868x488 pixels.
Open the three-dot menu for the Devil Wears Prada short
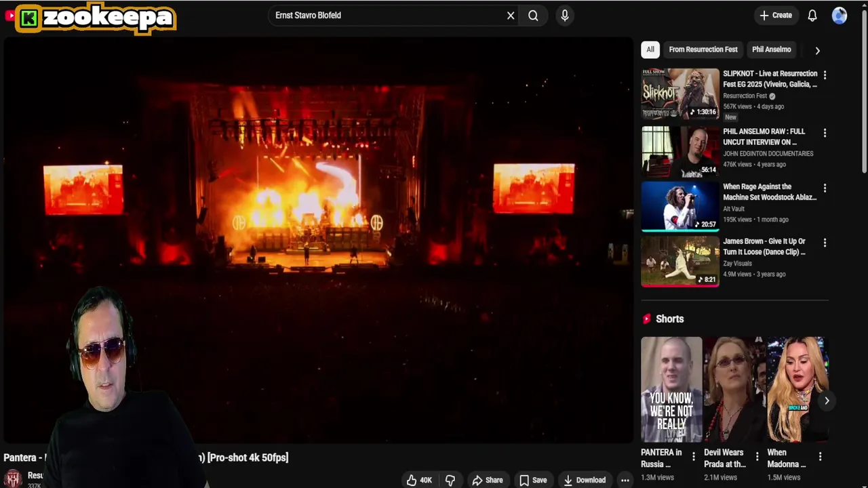point(757,457)
